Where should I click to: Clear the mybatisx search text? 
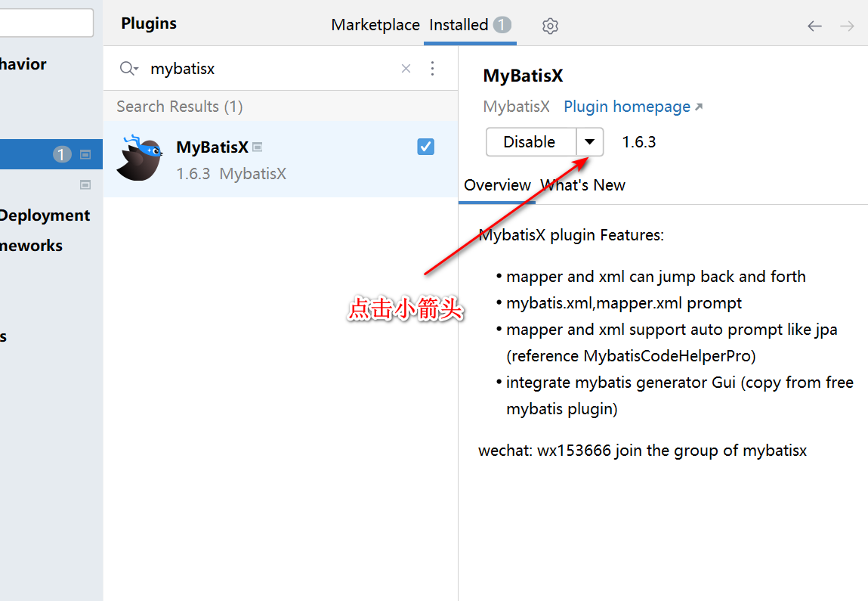click(406, 68)
